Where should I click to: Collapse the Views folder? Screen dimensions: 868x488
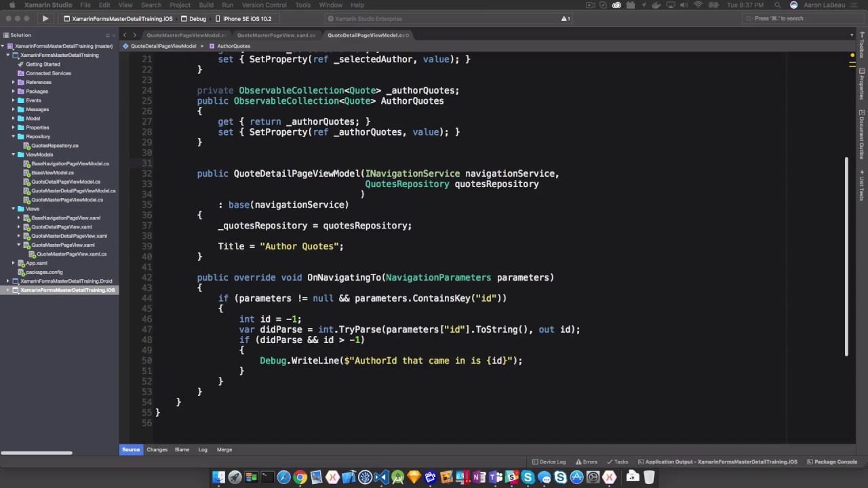click(13, 209)
